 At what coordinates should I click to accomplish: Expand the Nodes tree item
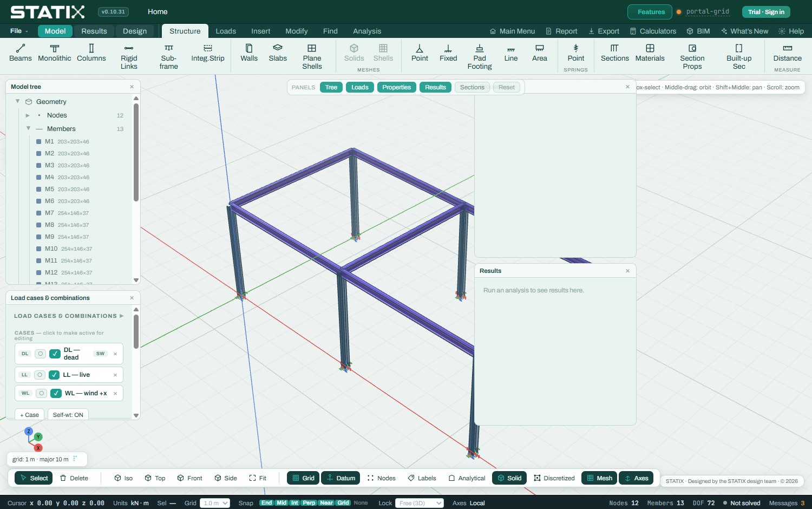point(28,115)
